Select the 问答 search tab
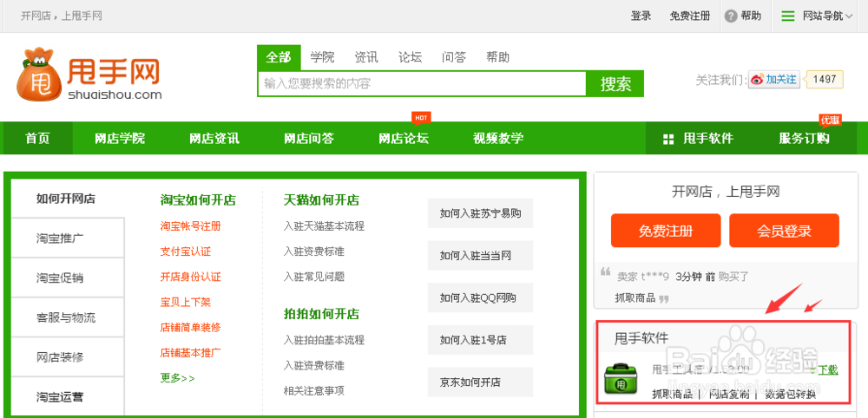 [454, 57]
